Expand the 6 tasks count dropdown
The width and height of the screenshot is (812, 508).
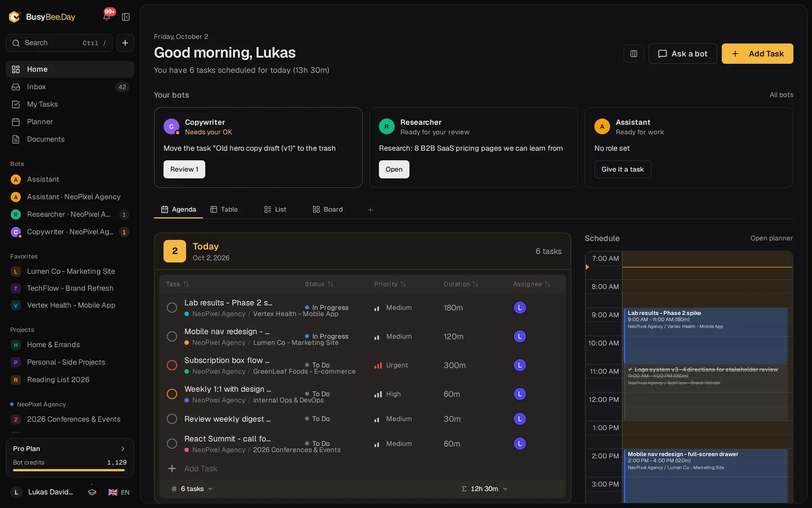(192, 489)
